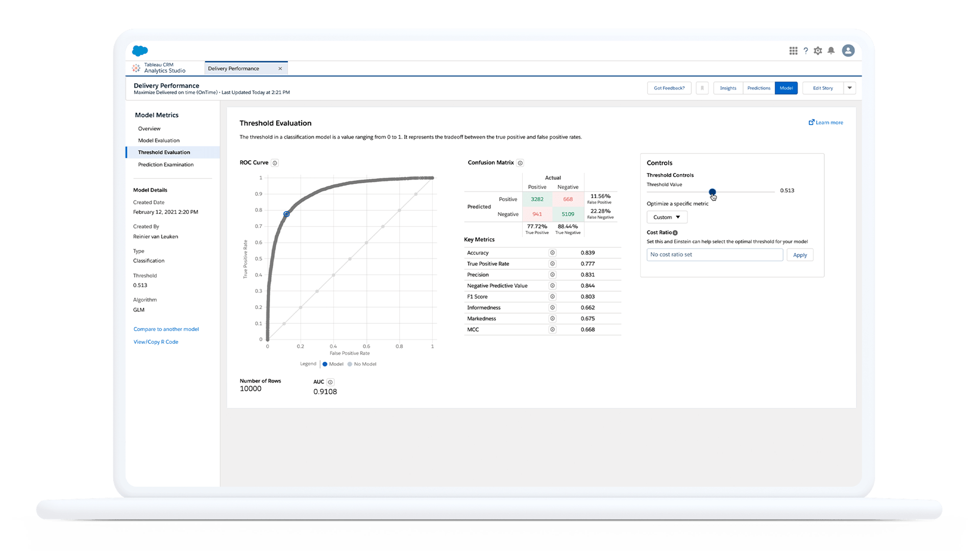Open the Optimize metric Custom dropdown
Screen dimensions: 980x551
(666, 217)
